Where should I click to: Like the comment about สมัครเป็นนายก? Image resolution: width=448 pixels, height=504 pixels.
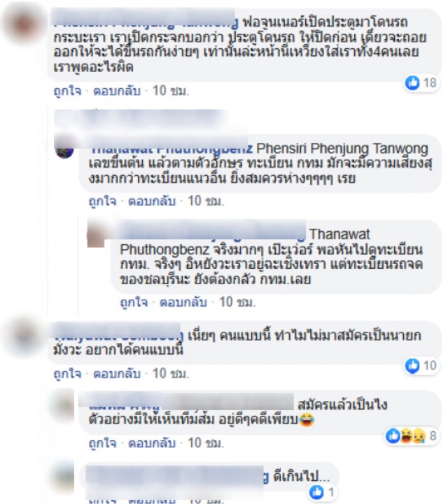point(67,374)
